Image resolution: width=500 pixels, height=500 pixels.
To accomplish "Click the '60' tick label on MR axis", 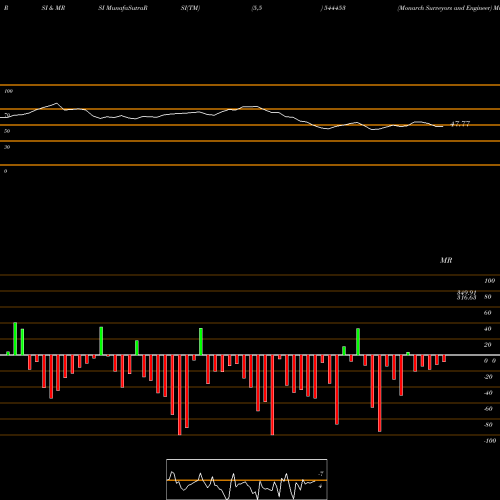I will click(x=488, y=313).
